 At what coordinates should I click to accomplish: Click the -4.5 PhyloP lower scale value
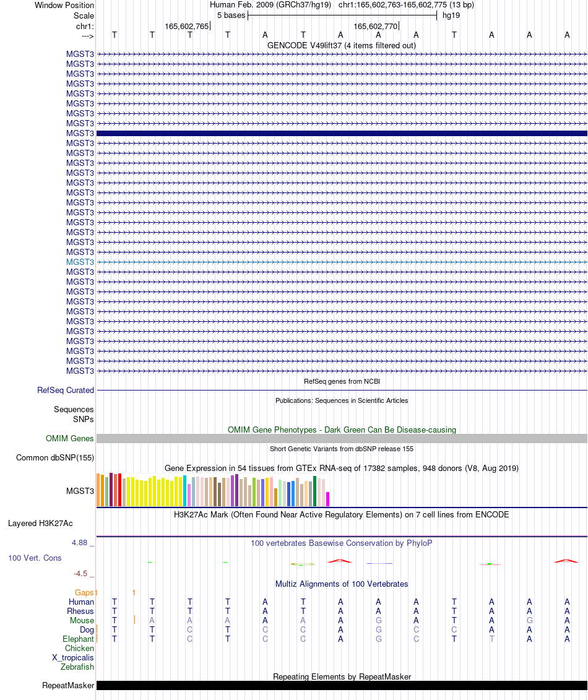(x=80, y=573)
